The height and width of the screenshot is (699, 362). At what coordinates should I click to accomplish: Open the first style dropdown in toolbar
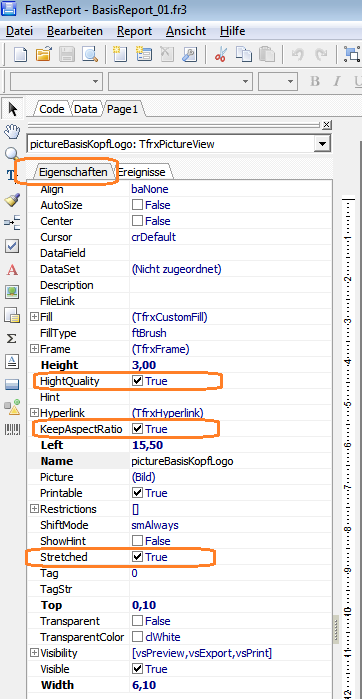tap(95, 82)
